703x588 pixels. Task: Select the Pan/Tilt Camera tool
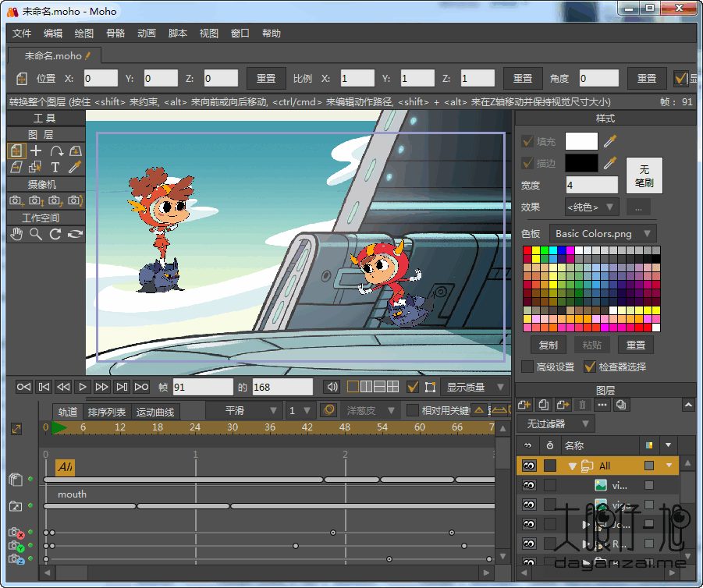click(x=76, y=200)
